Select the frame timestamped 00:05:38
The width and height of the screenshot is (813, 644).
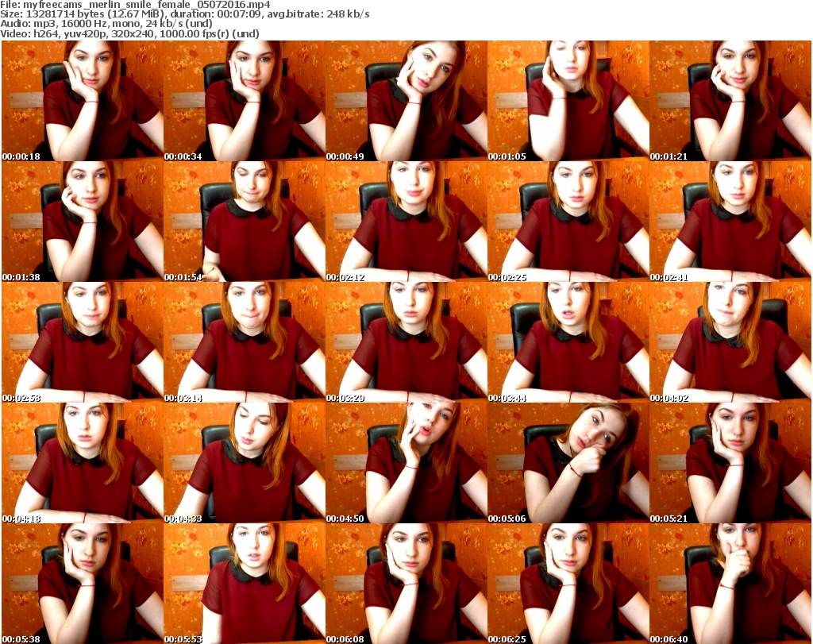[83, 584]
